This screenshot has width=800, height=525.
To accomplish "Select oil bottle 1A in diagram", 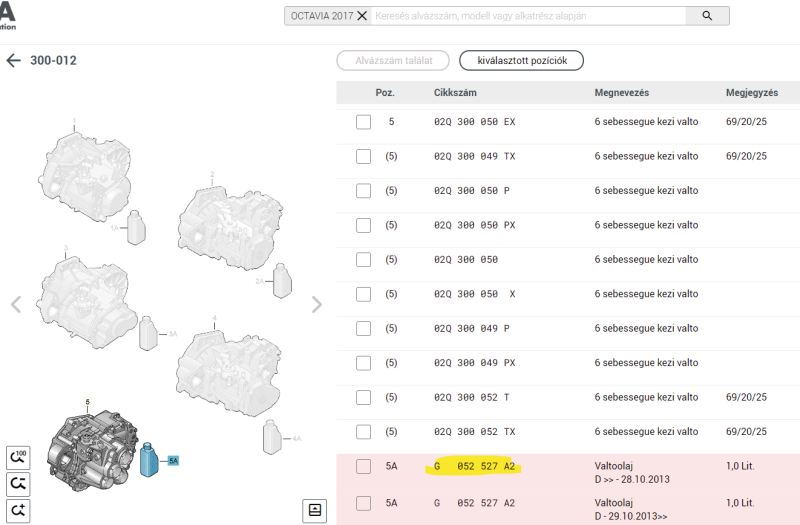I will (x=136, y=228).
